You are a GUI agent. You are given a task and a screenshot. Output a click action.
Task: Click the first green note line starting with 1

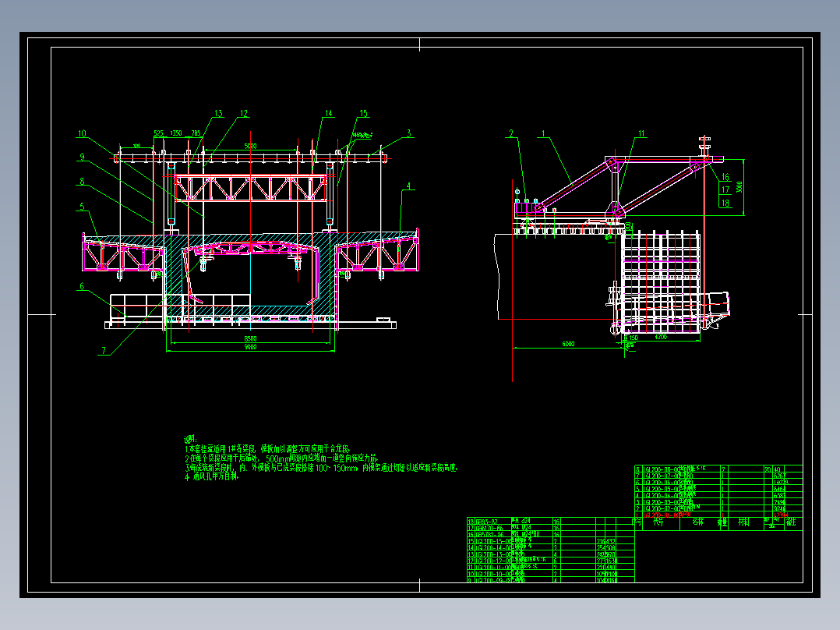(267, 449)
